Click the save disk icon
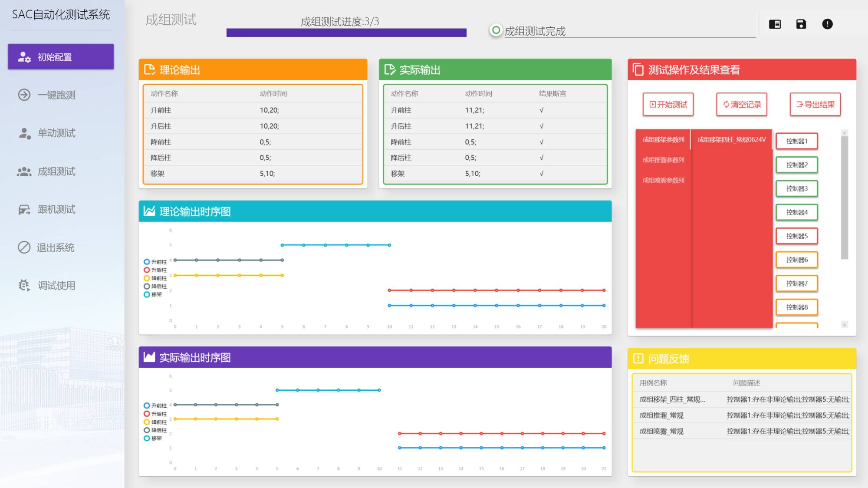 tap(801, 24)
